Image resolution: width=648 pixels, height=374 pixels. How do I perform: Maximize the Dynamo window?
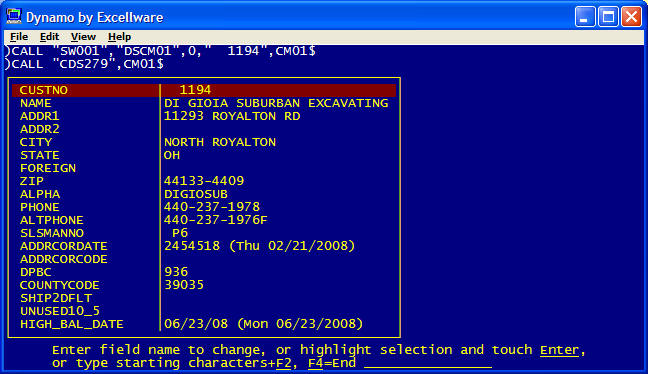pyautogui.click(x=608, y=17)
